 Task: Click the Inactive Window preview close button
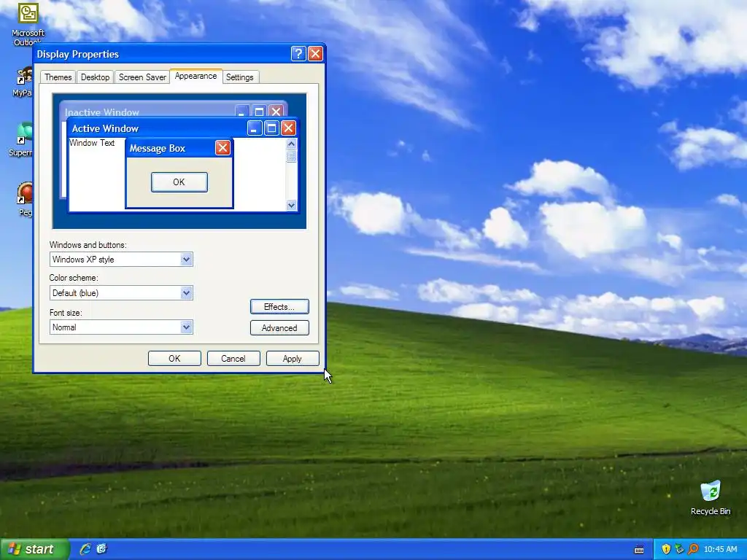276,112
